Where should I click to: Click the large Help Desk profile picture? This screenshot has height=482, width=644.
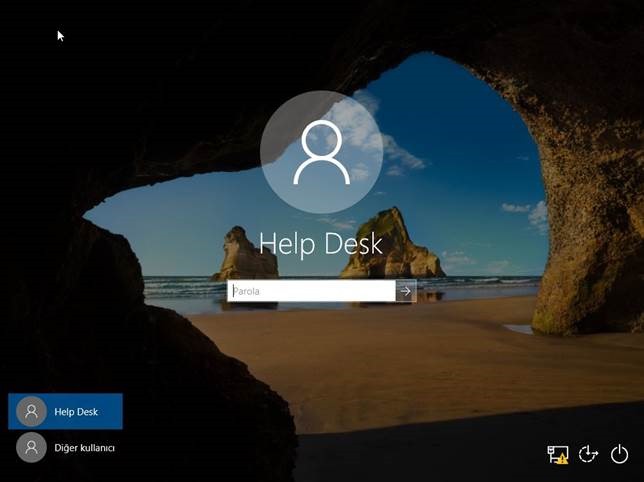click(322, 152)
